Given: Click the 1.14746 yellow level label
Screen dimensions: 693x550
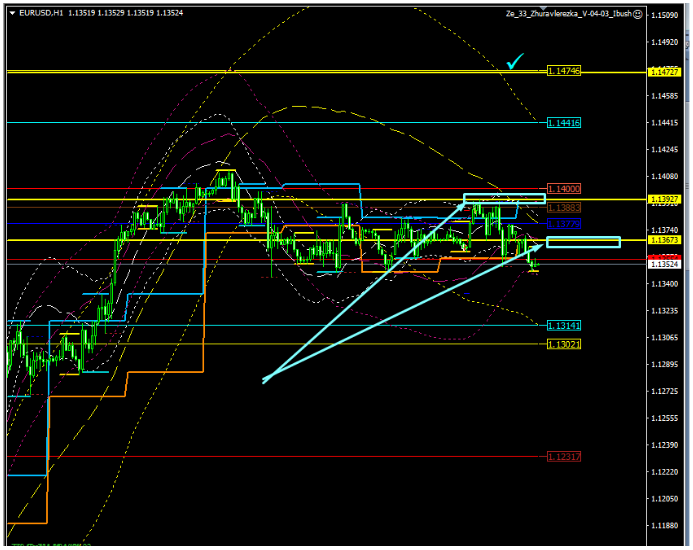Looking at the screenshot, I should click(565, 71).
